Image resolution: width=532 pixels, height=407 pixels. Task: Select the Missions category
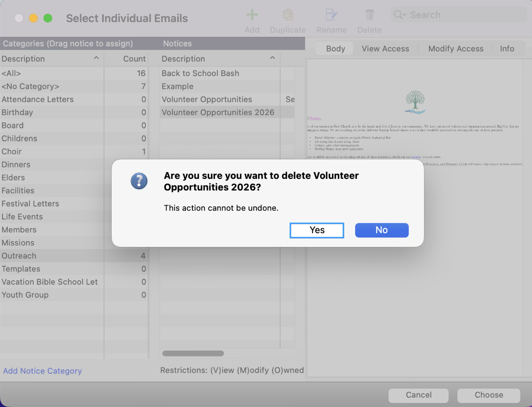[x=56, y=243]
